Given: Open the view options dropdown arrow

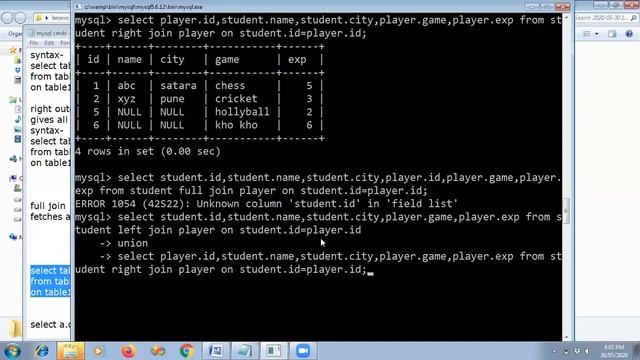Looking at the screenshot, I should (596, 34).
